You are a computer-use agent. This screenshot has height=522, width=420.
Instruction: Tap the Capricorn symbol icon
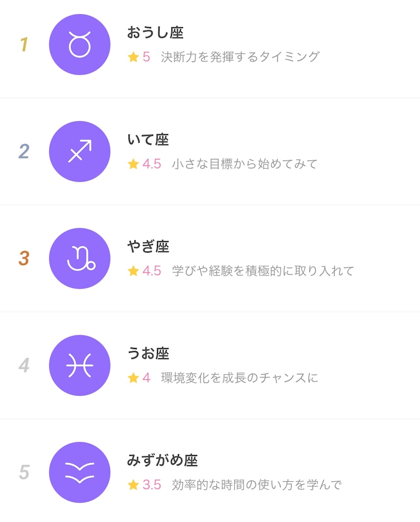coord(79,258)
